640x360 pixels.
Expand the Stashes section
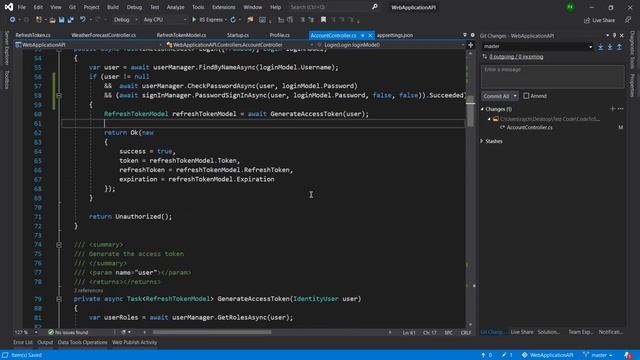tap(482, 141)
